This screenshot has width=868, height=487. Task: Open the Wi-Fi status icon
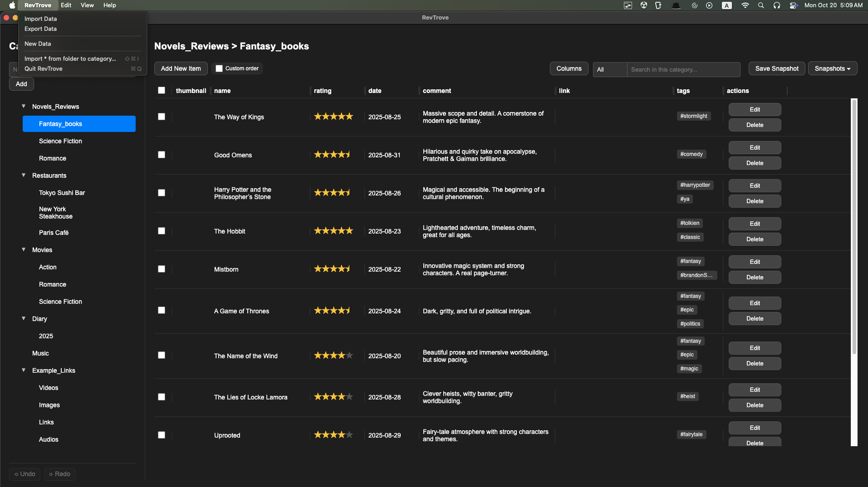click(745, 5)
